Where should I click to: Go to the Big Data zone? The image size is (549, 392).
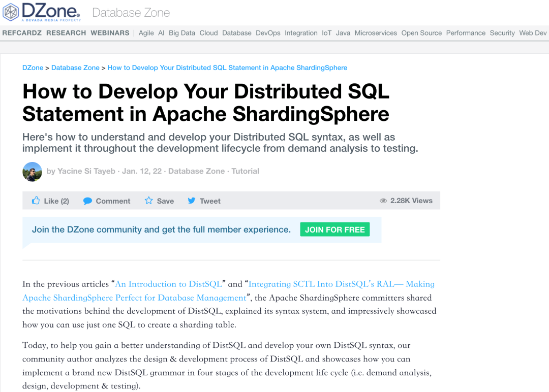[x=181, y=33]
